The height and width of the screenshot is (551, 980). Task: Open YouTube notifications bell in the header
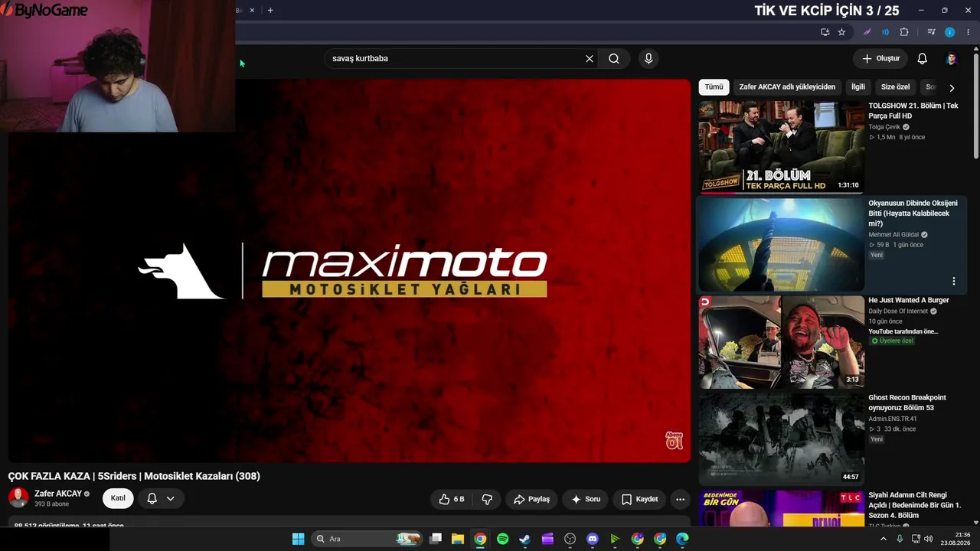923,59
